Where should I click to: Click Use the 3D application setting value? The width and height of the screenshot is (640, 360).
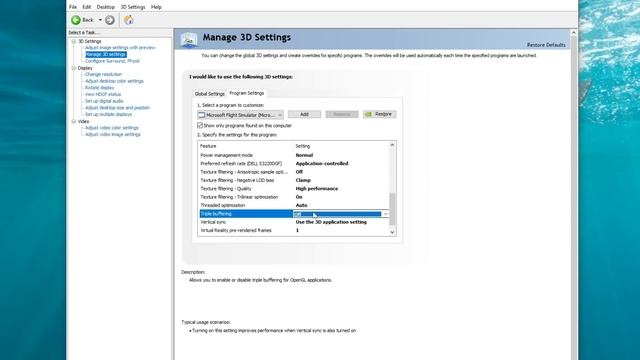pyautogui.click(x=331, y=222)
